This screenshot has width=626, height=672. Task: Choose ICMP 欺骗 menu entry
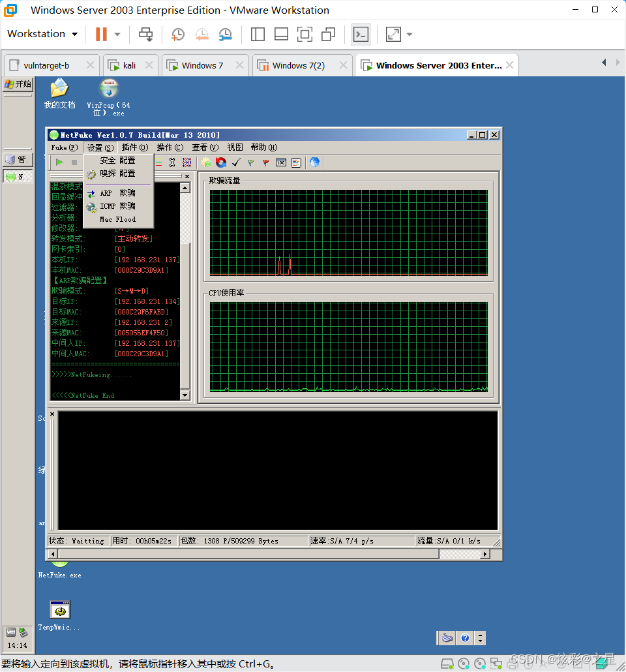pos(118,206)
